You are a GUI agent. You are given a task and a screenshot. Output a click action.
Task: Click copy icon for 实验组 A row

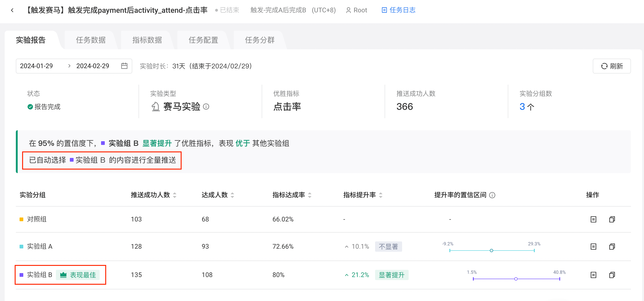tap(612, 247)
